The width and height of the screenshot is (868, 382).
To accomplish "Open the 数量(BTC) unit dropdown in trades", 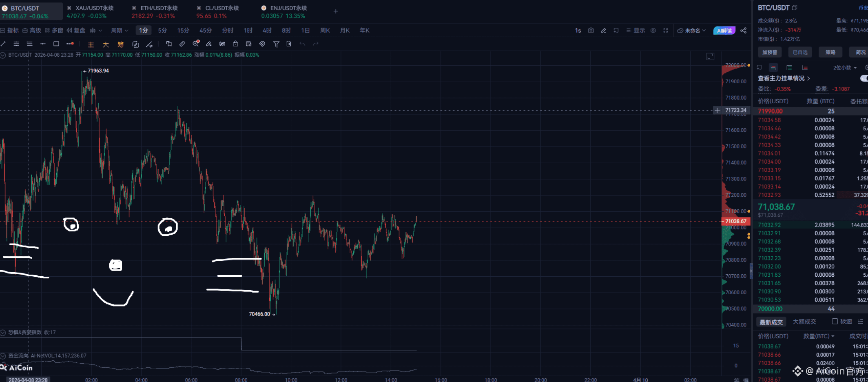I will [x=819, y=336].
